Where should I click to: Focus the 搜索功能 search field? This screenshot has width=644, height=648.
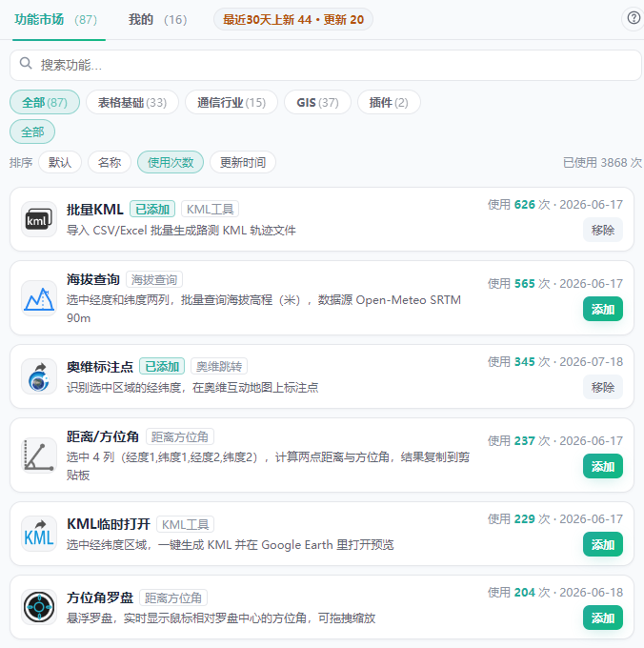326,66
